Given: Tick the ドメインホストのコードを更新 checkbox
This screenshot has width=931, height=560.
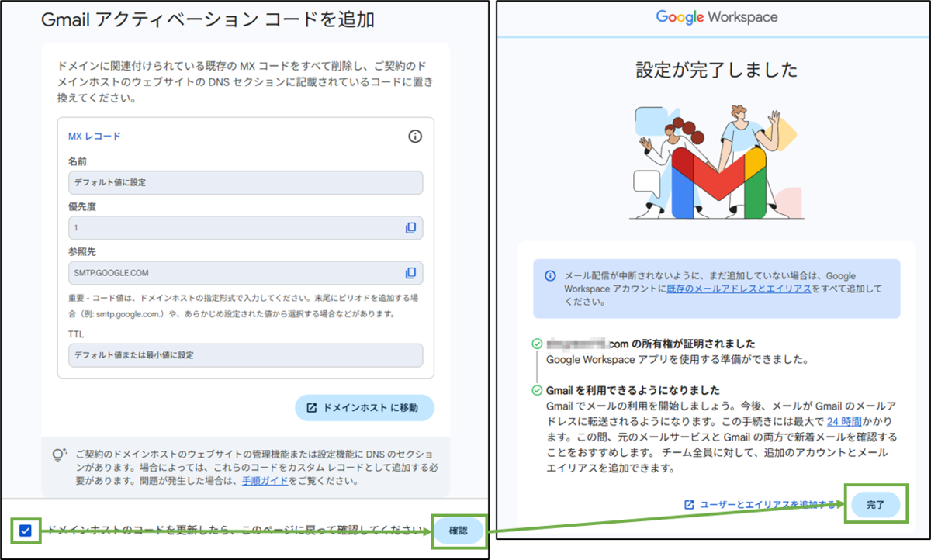Looking at the screenshot, I should (26, 531).
